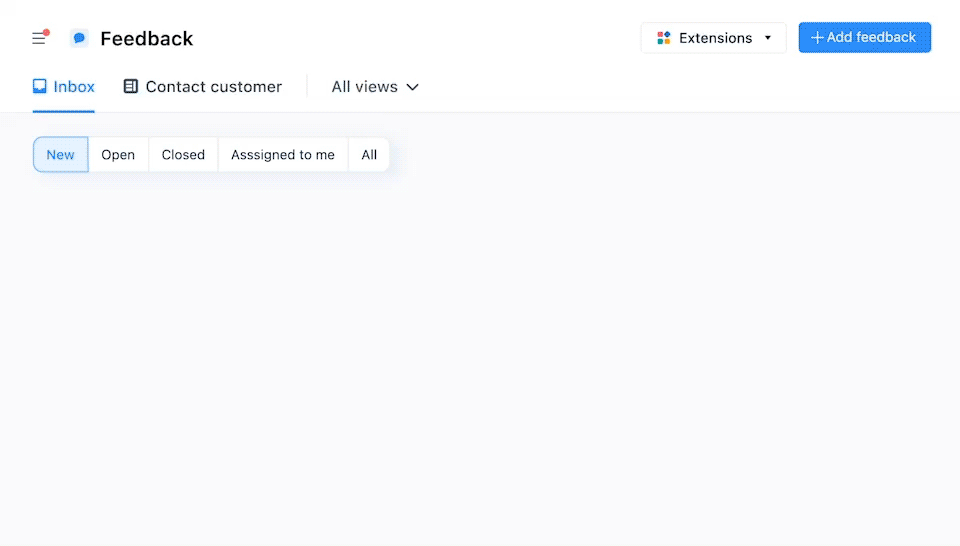Switch to the Inbox tab
This screenshot has width=960, height=546.
(x=74, y=87)
